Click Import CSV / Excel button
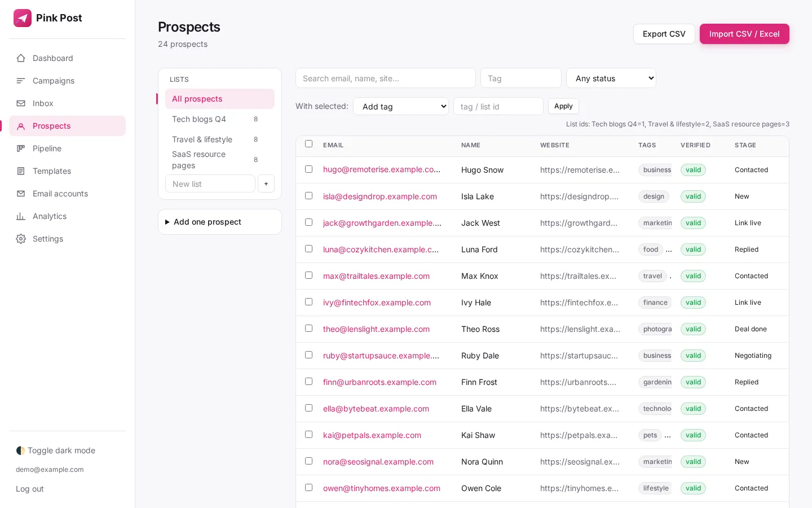 pos(744,34)
